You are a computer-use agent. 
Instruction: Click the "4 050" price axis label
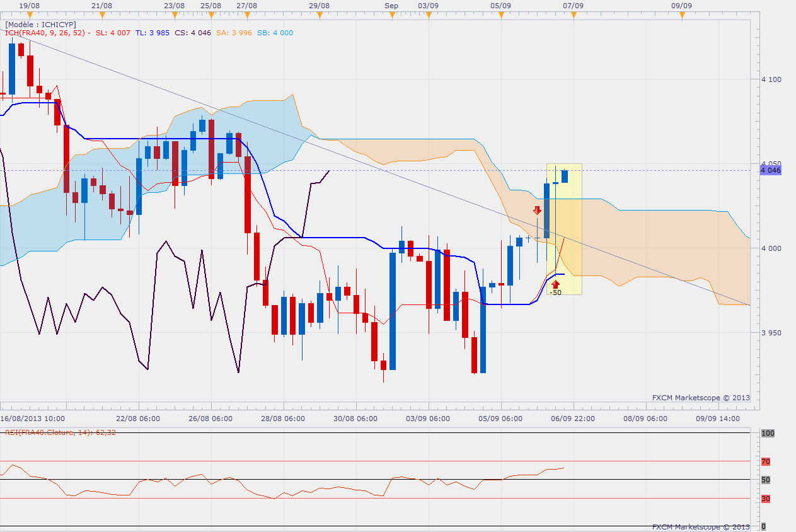tap(771, 164)
